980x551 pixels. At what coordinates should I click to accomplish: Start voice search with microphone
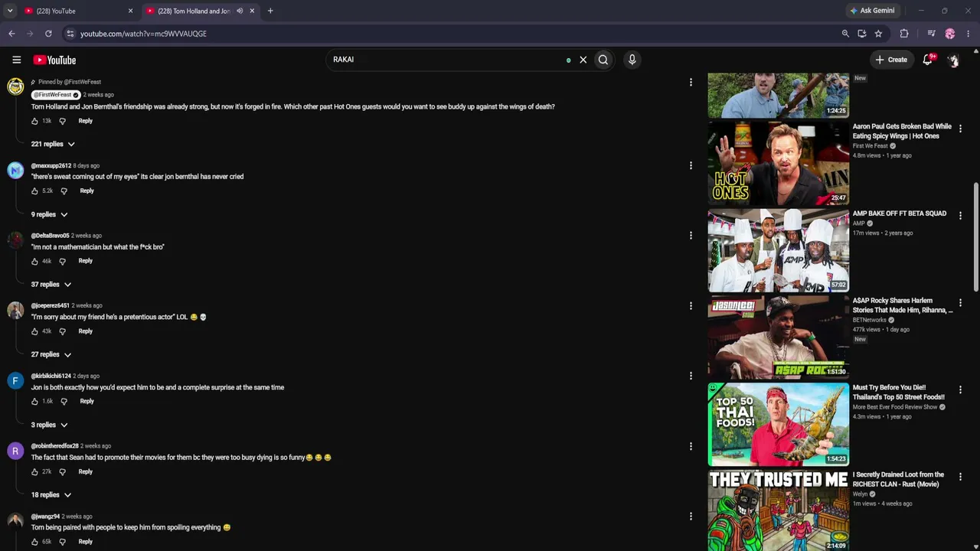coord(632,60)
